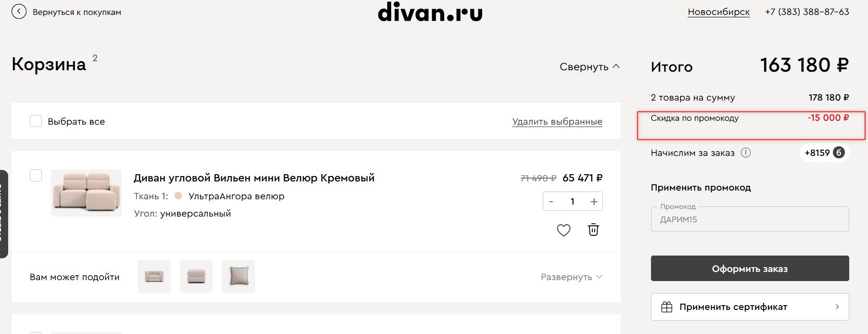Screen dimensions: 868x334
Task: Click the cream fabric color swatch
Action: point(179,196)
